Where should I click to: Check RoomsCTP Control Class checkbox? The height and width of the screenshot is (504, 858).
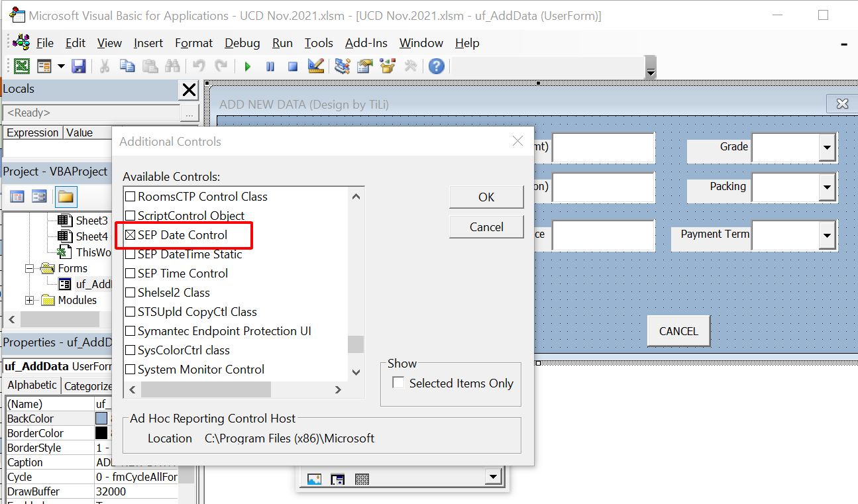131,197
